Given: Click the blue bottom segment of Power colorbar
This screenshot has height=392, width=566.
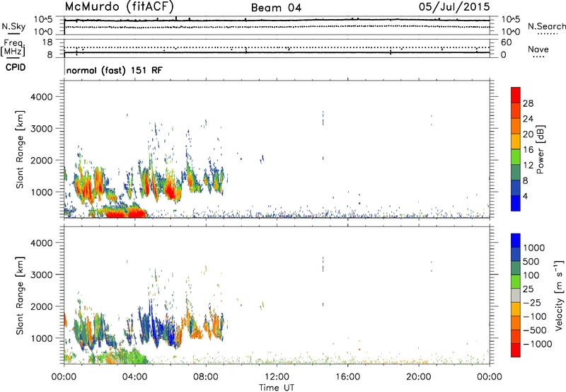Looking at the screenshot, I should [x=516, y=203].
